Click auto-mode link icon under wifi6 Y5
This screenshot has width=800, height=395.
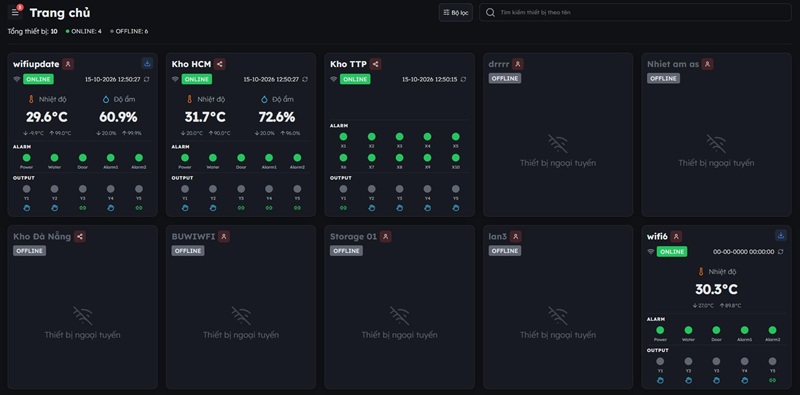point(772,380)
